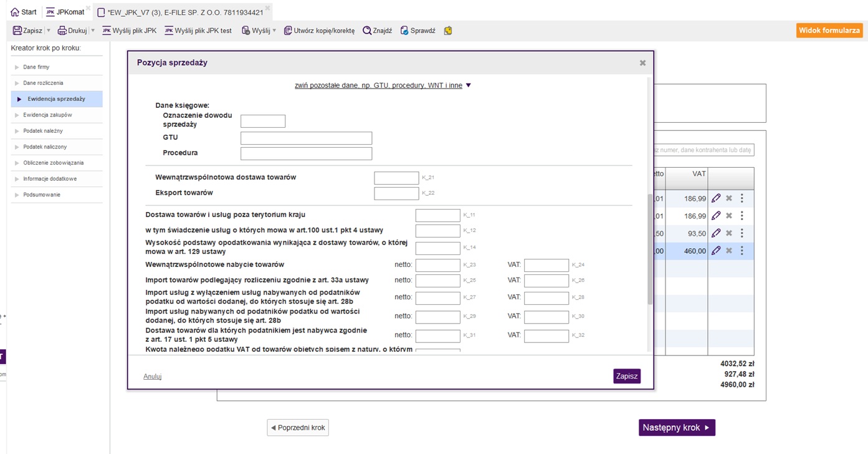868x454 pixels.
Task: Click the yellow notes icon in toolbar
Action: click(448, 31)
